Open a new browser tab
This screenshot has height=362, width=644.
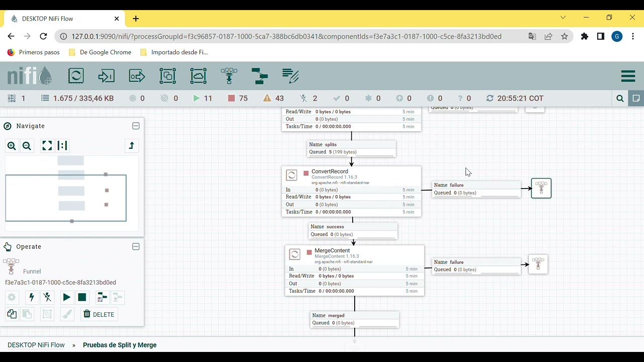pyautogui.click(x=136, y=19)
